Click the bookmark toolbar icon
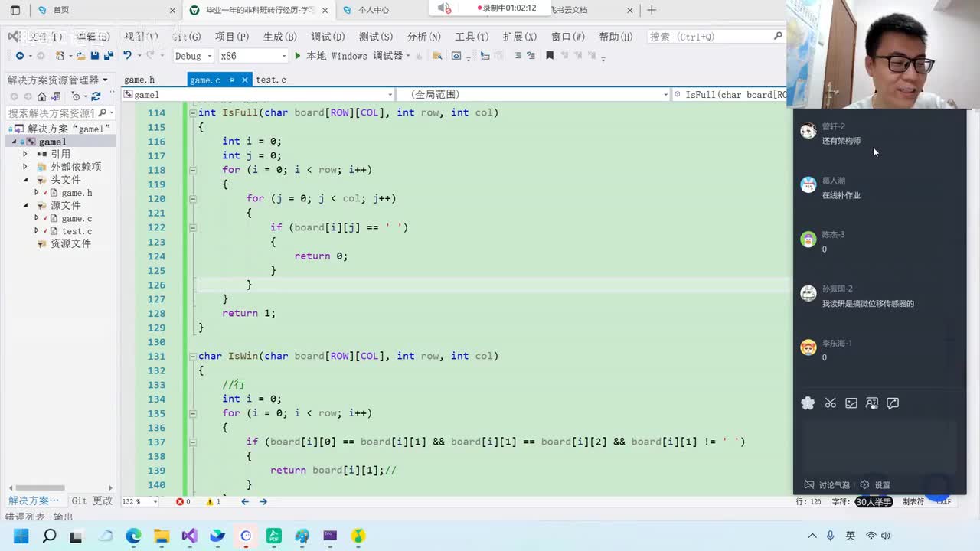The height and width of the screenshot is (551, 980). (x=550, y=56)
